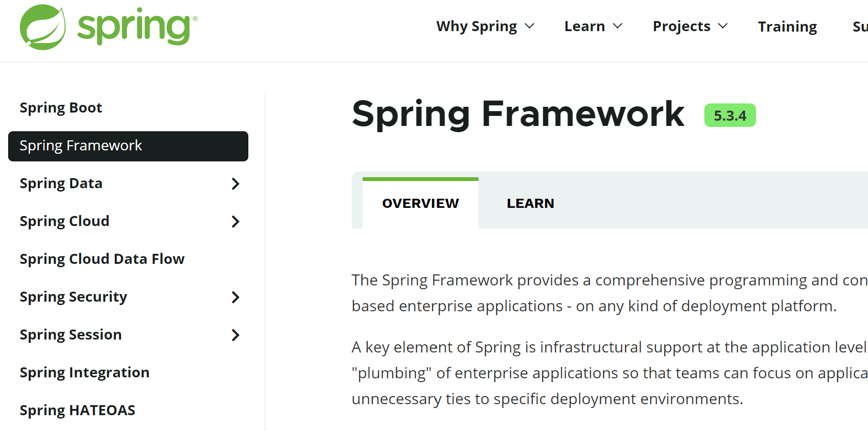Click the 5.3.4 version badge
This screenshot has height=431, width=868.
coord(730,115)
